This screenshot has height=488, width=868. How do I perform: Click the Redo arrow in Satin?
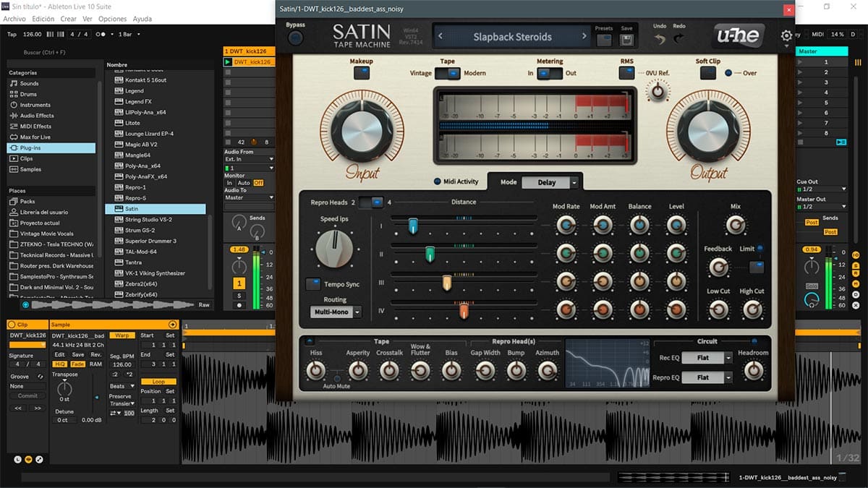tap(679, 39)
